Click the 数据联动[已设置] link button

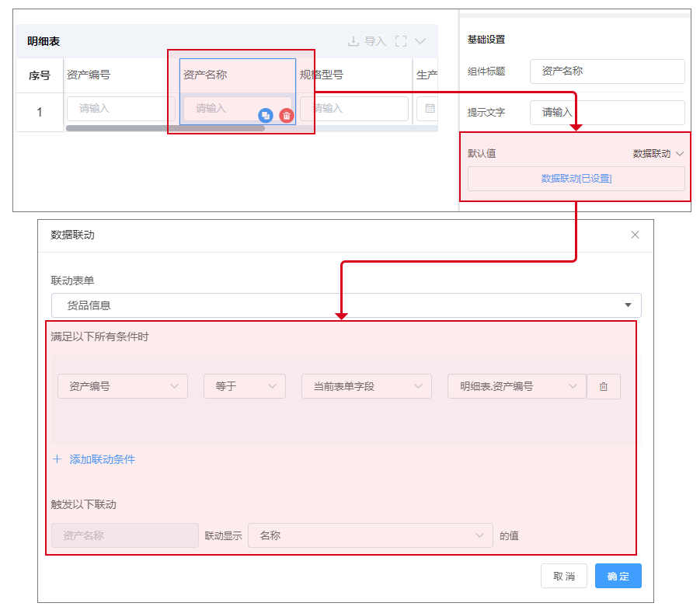coord(576,179)
